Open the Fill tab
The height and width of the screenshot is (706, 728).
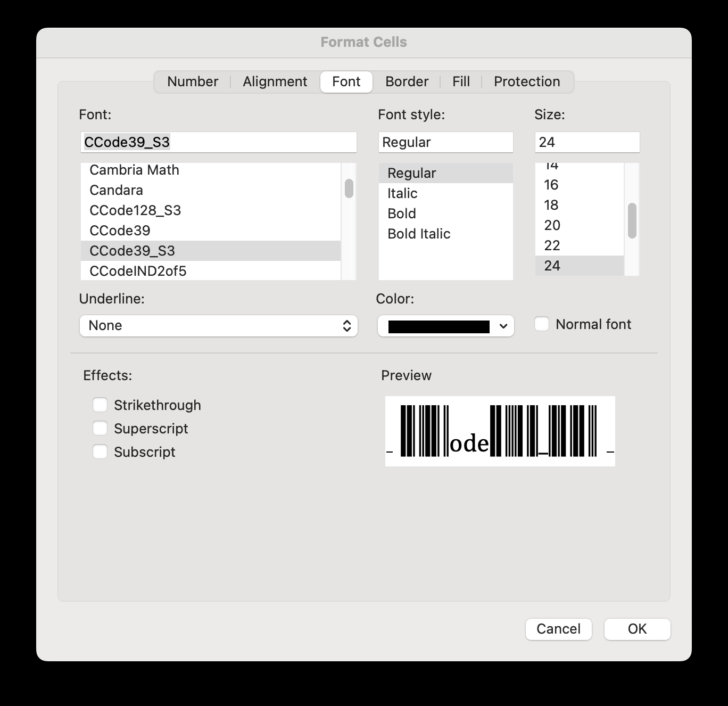point(461,81)
